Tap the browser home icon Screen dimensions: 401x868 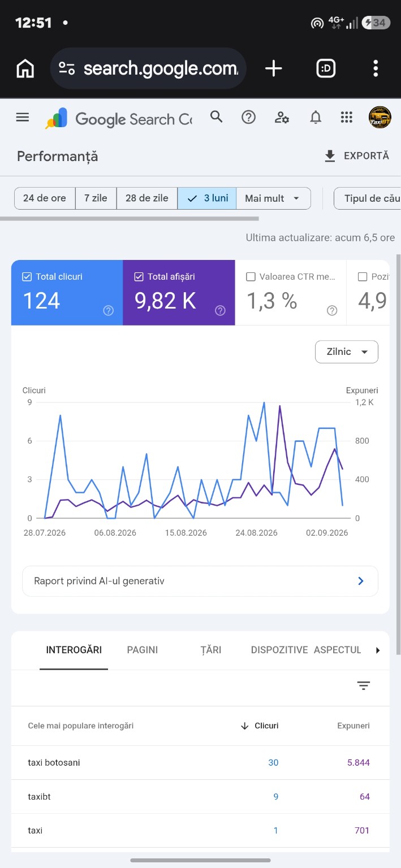tap(25, 69)
